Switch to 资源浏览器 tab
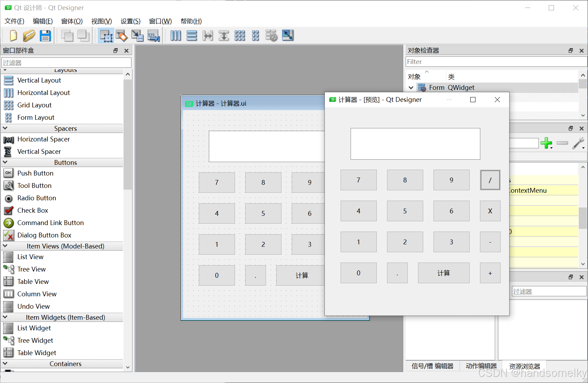 point(524,366)
